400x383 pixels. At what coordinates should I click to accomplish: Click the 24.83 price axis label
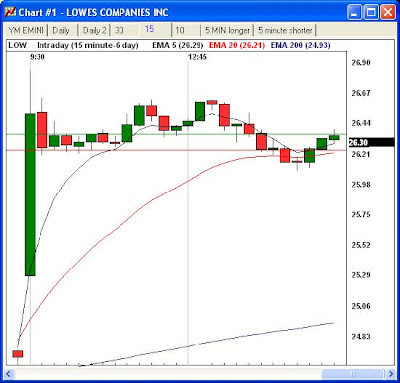click(361, 336)
